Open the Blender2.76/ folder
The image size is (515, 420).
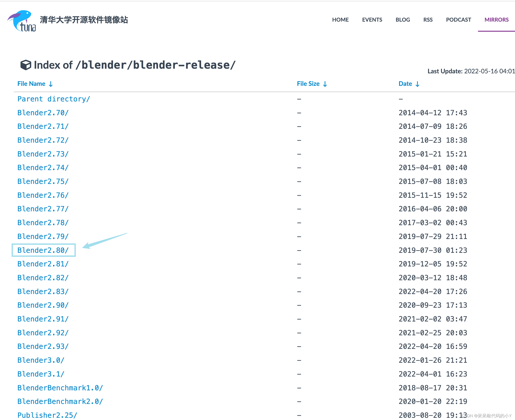click(x=43, y=195)
